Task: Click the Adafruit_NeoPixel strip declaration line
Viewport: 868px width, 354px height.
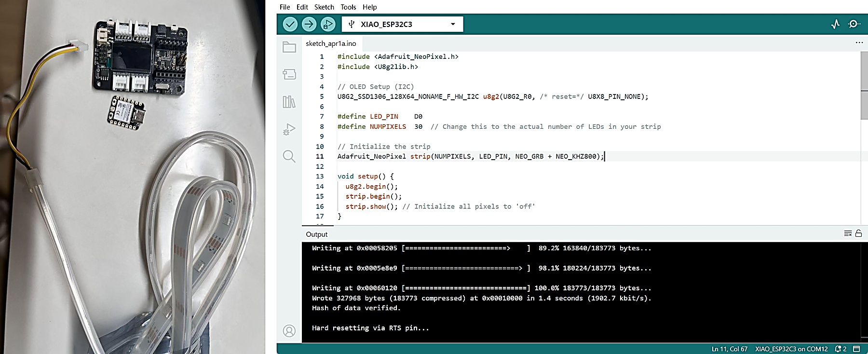Action: [x=471, y=156]
